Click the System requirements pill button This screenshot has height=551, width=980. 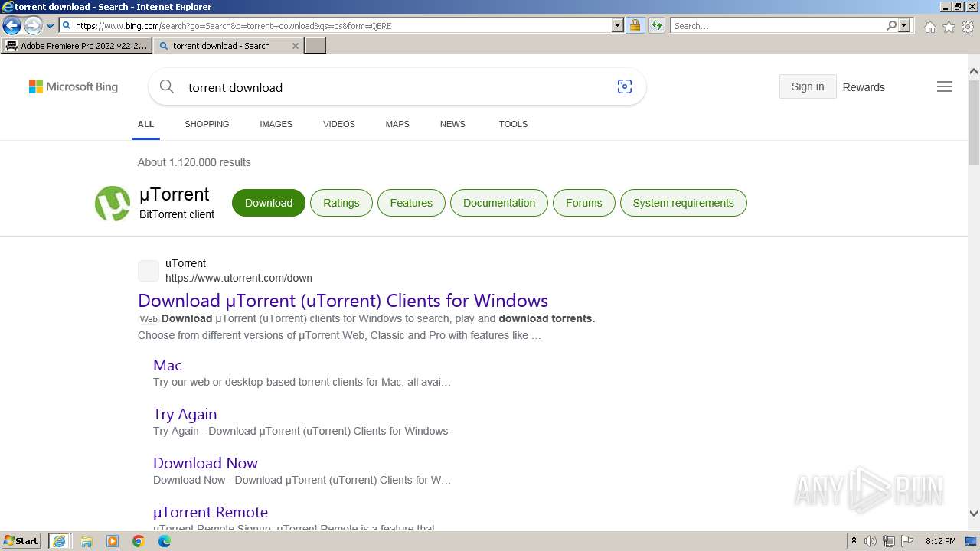[x=684, y=203]
